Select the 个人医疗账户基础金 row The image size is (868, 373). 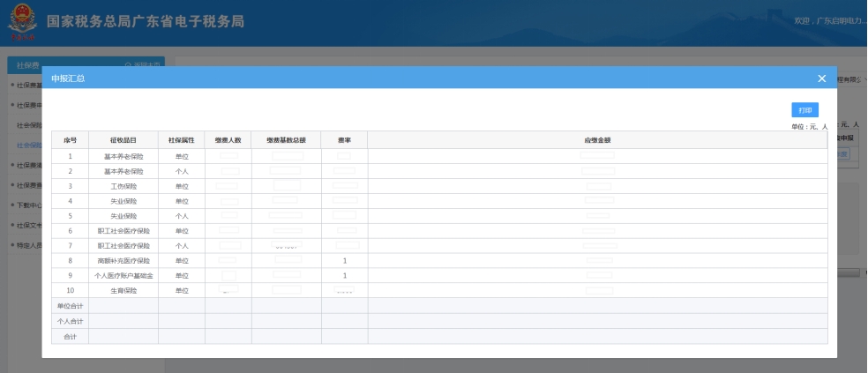pyautogui.click(x=123, y=276)
